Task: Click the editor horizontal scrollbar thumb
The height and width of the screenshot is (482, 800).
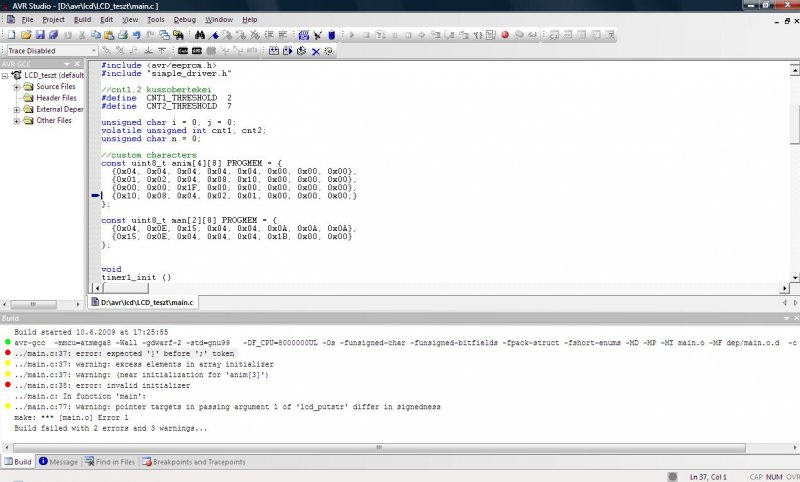Action: tap(126, 288)
